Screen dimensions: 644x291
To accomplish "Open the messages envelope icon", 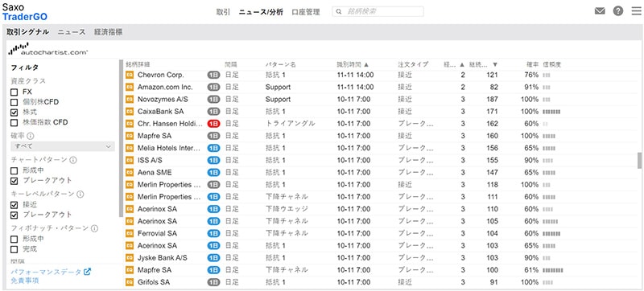I will (x=600, y=11).
